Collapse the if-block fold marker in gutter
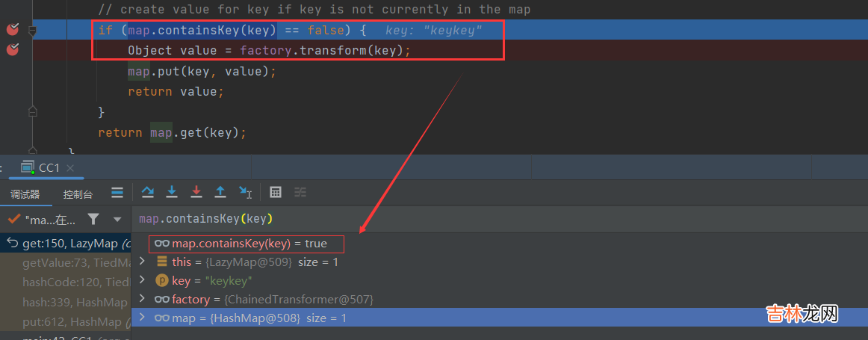This screenshot has height=340, width=868. pyautogui.click(x=32, y=31)
